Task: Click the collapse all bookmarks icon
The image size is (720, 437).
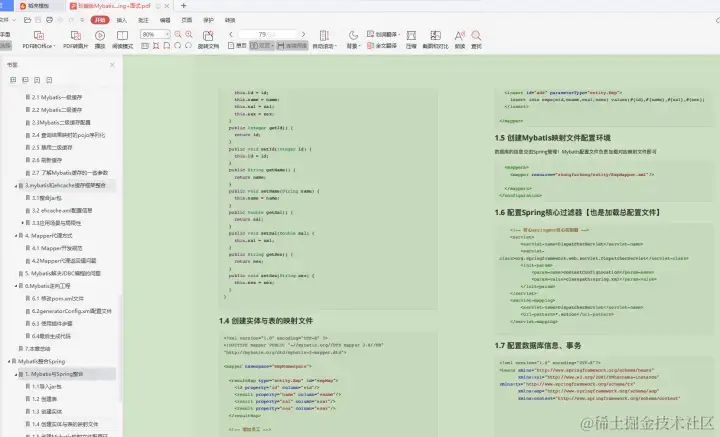Action: 25,80
